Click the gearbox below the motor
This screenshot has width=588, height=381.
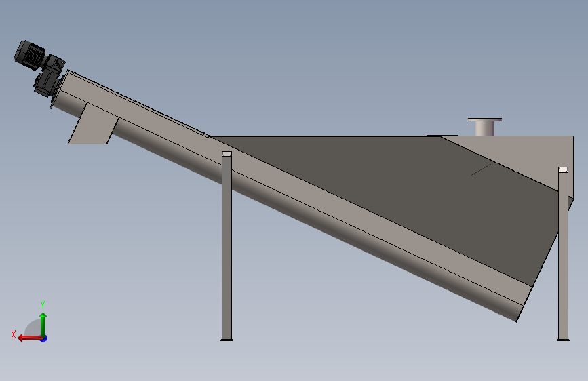click(49, 77)
